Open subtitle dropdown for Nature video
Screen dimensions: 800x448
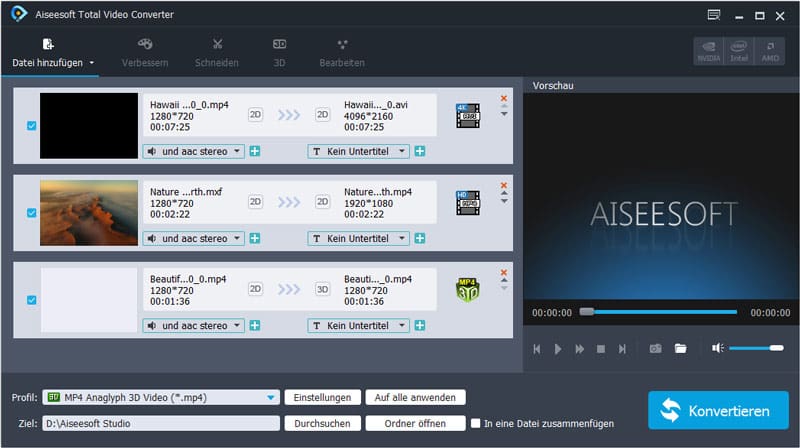click(358, 239)
